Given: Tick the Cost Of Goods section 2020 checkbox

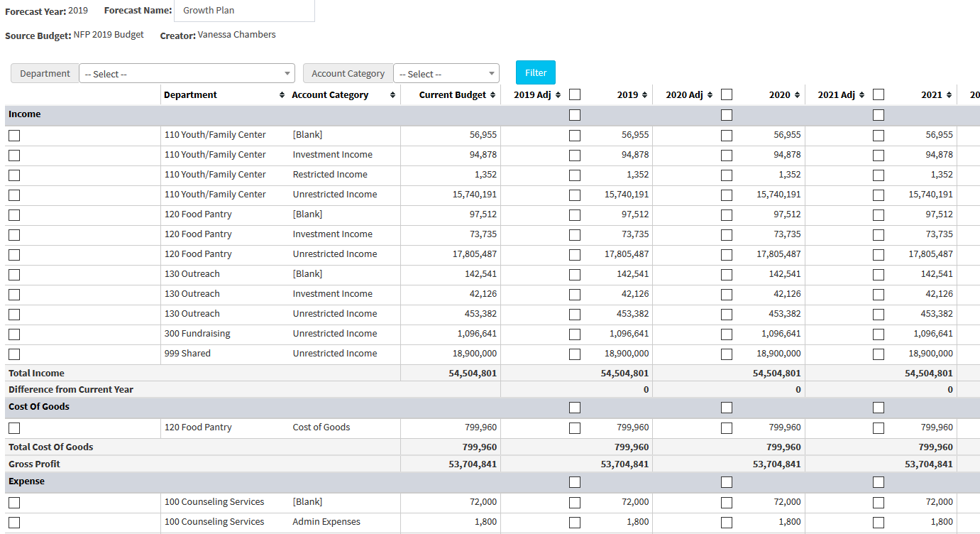Looking at the screenshot, I should pyautogui.click(x=727, y=408).
